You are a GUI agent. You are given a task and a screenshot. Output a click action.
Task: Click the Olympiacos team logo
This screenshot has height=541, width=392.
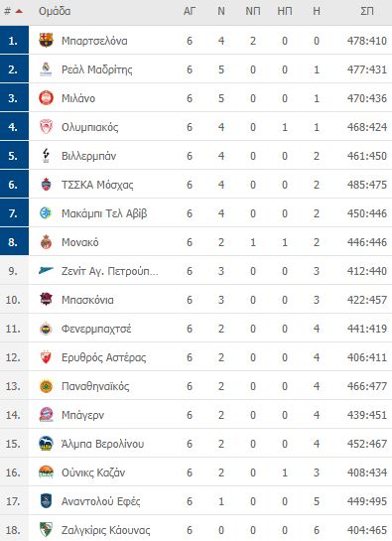point(46,127)
